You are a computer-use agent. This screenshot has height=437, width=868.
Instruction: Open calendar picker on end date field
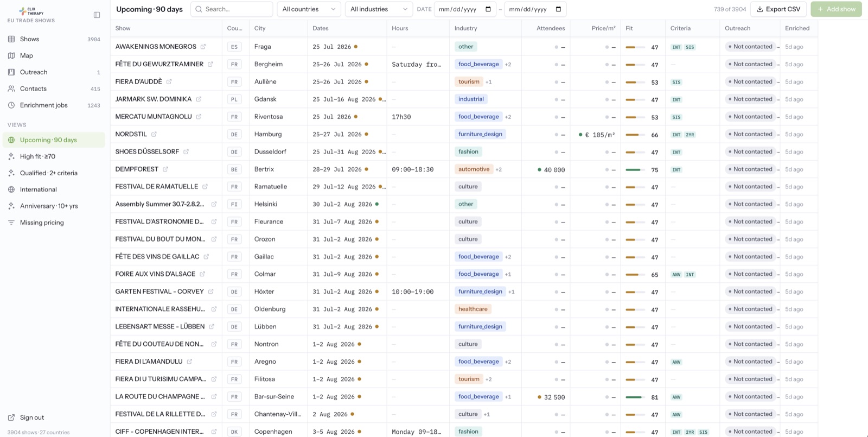(558, 9)
